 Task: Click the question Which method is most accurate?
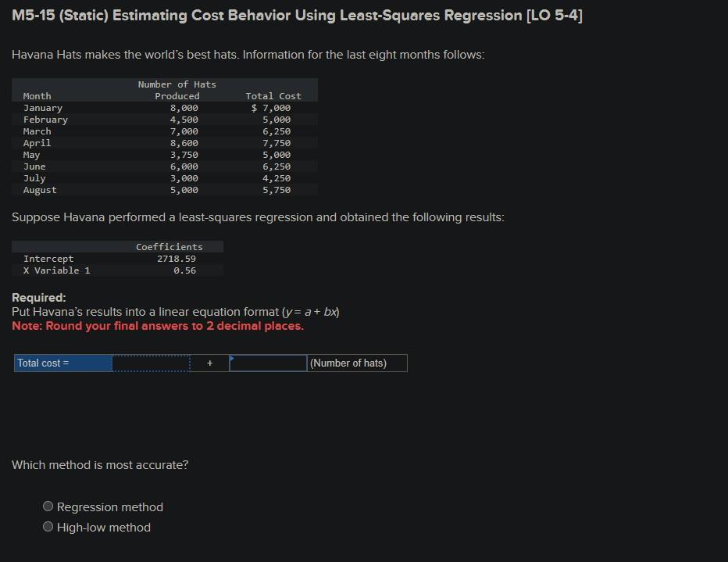[99, 465]
